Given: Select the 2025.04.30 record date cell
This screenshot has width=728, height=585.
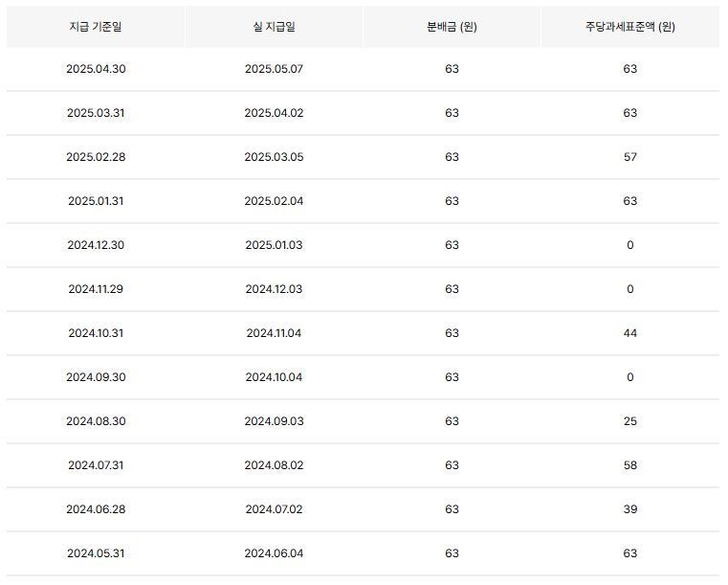Looking at the screenshot, I should coord(96,69).
